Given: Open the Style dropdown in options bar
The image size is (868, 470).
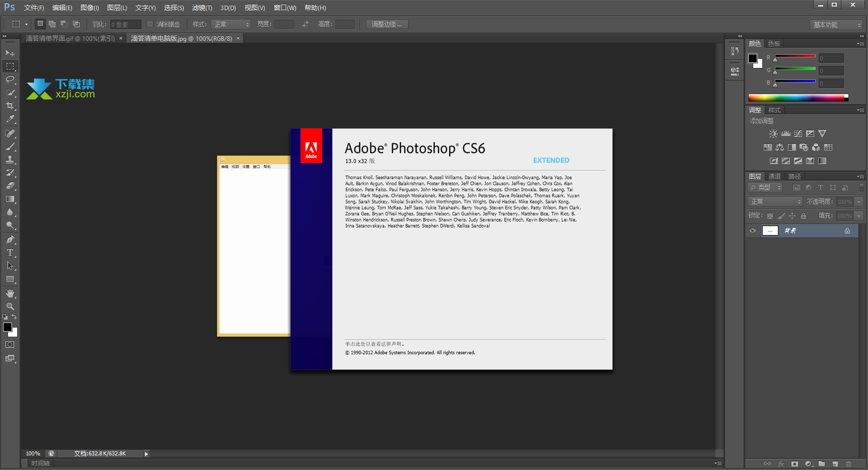Looking at the screenshot, I should [x=230, y=24].
